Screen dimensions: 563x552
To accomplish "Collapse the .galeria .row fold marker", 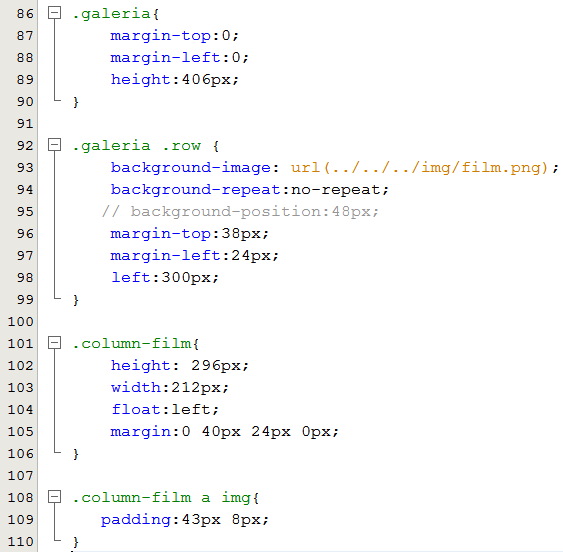I will tap(55, 145).
